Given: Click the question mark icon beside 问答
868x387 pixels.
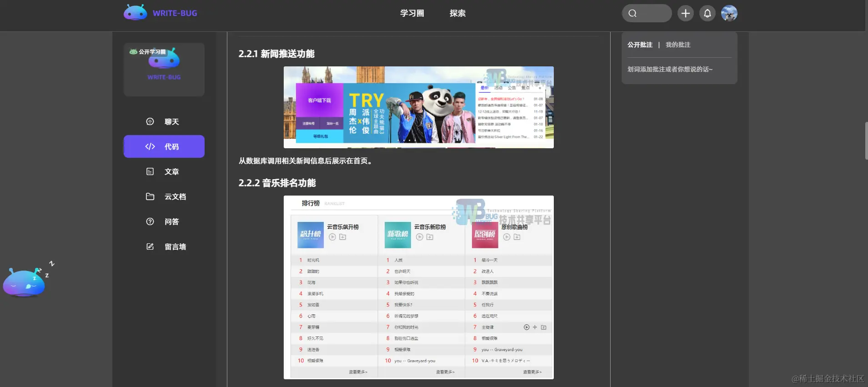Looking at the screenshot, I should tap(150, 221).
